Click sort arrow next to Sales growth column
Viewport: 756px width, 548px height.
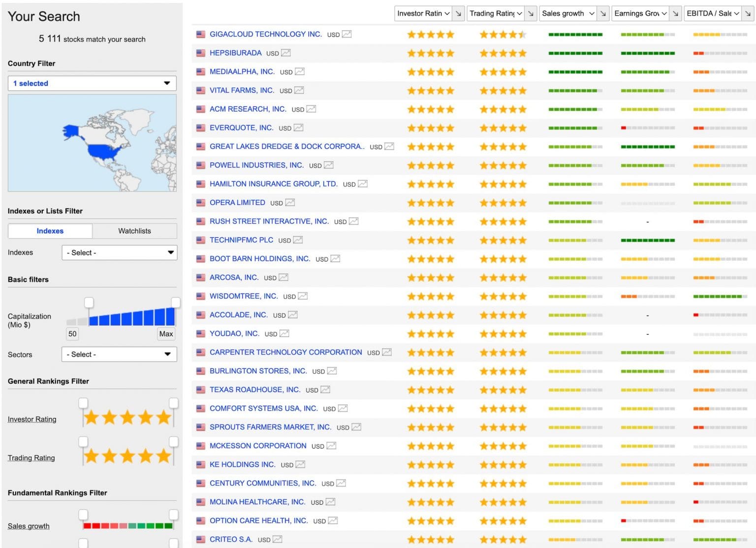(x=603, y=13)
